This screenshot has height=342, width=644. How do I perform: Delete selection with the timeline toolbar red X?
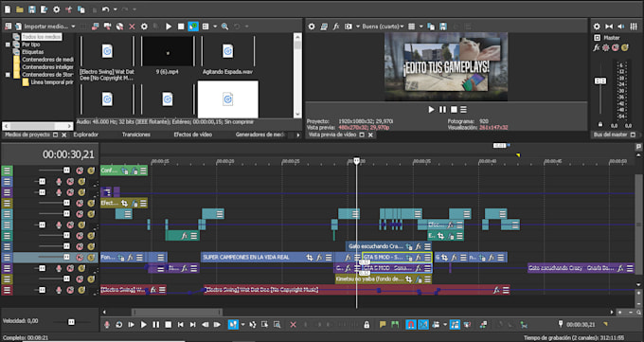coord(293,324)
